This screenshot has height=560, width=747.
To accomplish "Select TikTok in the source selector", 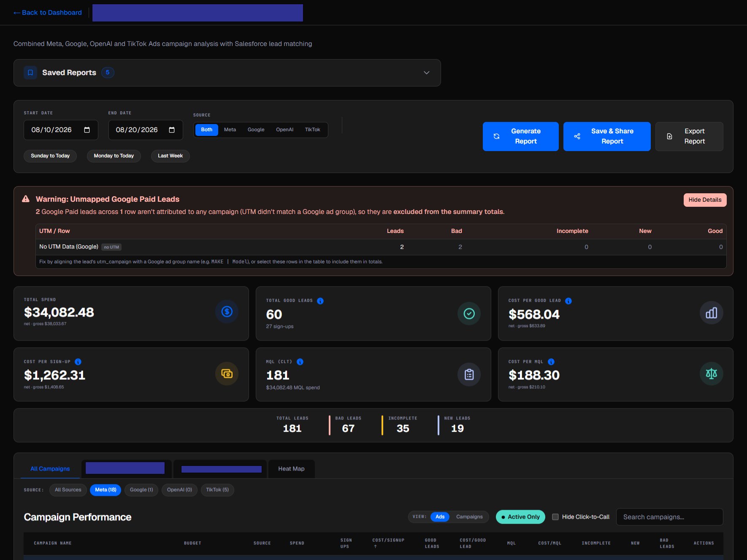I will point(313,130).
